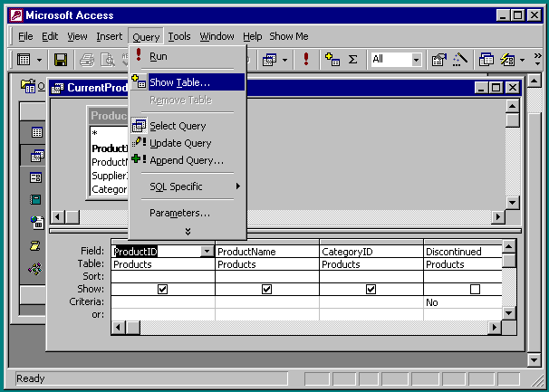Click the ProductName field cell

(267, 252)
